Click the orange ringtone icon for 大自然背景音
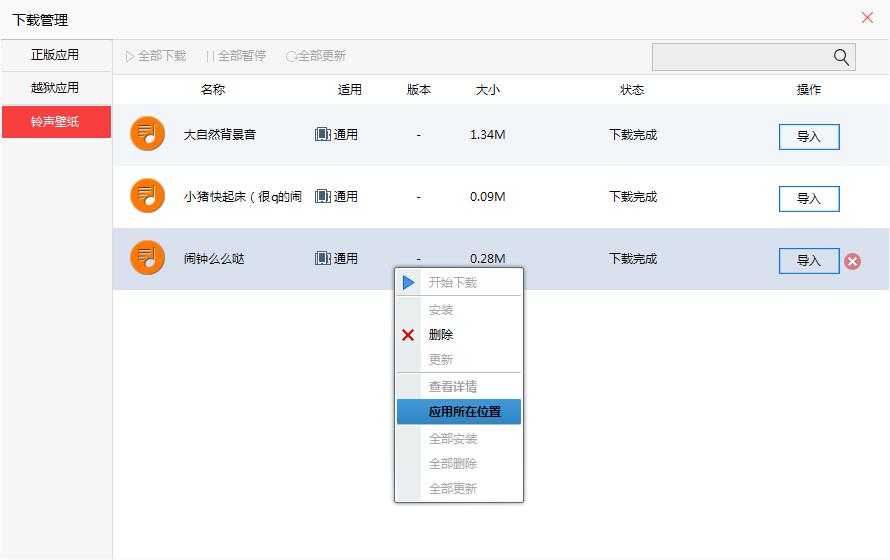Image resolution: width=890 pixels, height=560 pixels. click(147, 134)
